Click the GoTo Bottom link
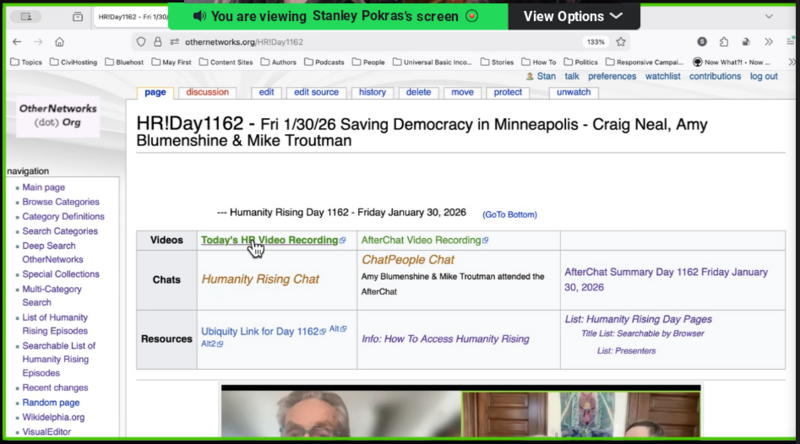 510,215
